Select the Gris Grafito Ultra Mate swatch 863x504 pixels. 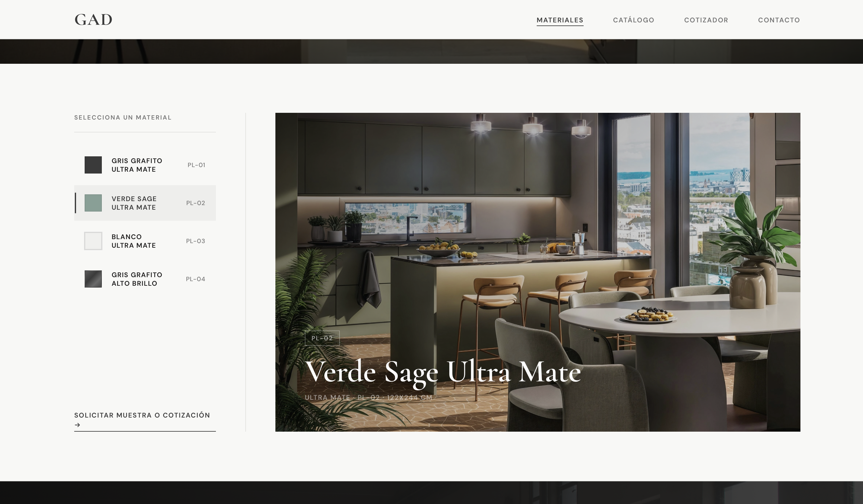(93, 165)
